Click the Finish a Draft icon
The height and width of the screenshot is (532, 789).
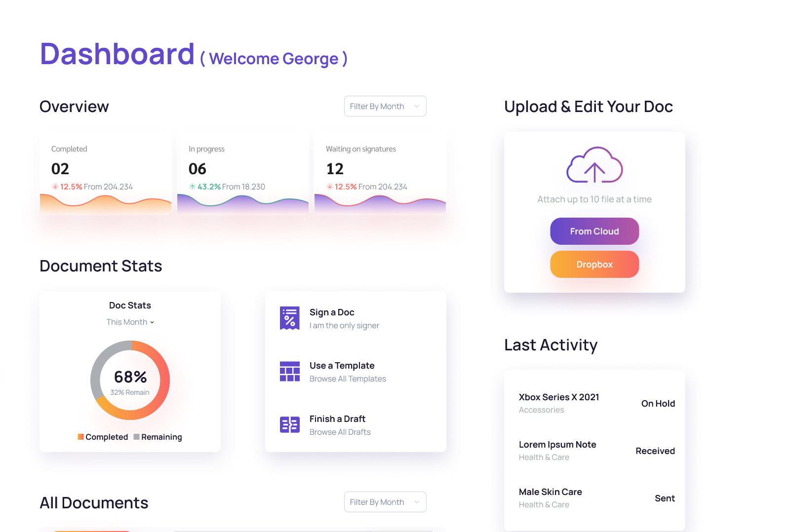[x=289, y=424]
